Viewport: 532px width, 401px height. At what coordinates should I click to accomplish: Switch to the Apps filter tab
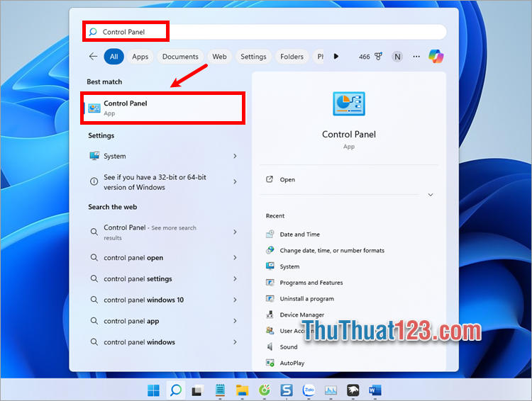140,57
